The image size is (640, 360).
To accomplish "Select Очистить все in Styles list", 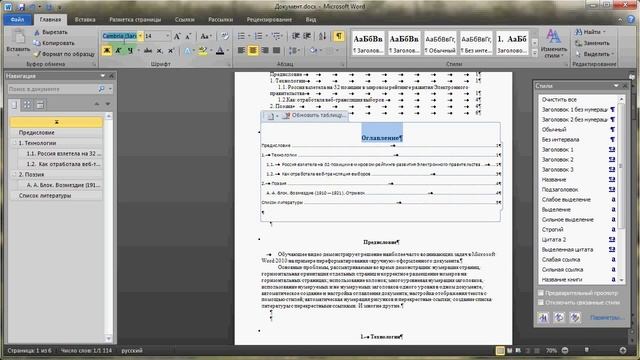I will click(x=559, y=100).
